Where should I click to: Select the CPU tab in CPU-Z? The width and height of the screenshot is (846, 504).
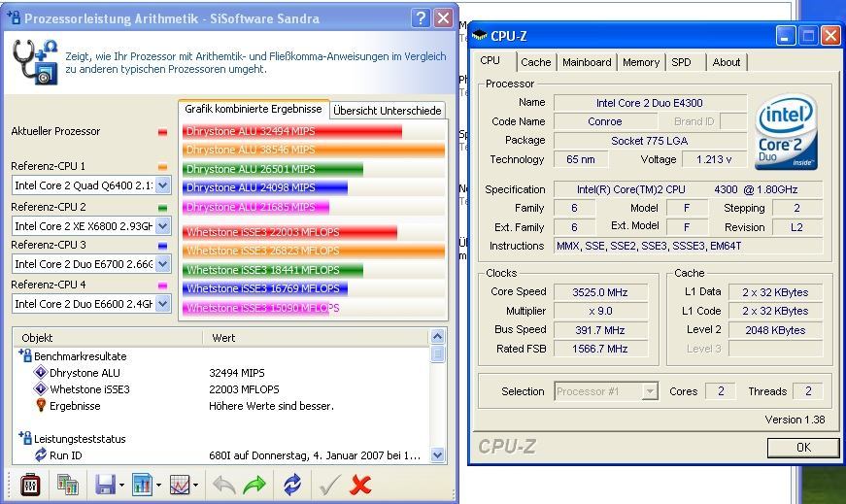pos(490,60)
